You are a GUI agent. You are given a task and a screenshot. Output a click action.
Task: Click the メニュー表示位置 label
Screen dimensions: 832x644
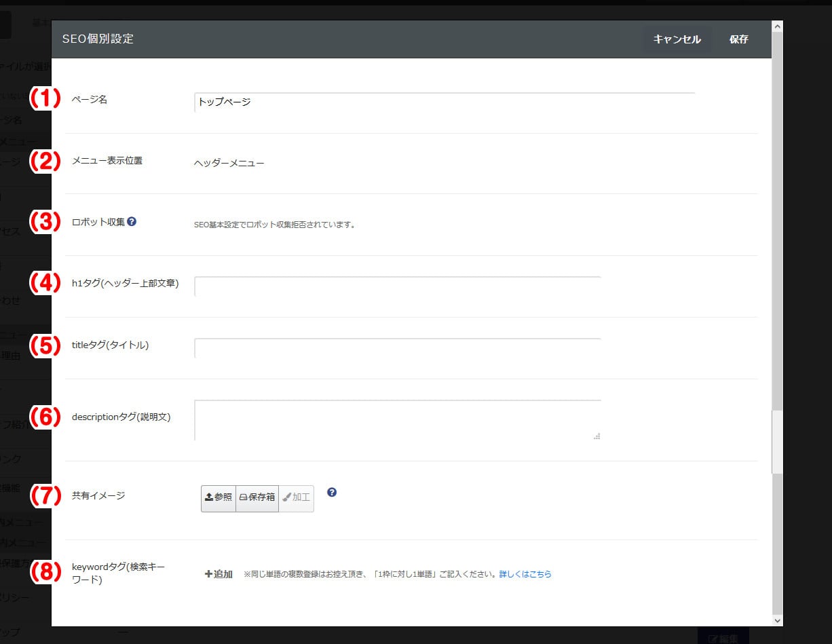coord(107,161)
